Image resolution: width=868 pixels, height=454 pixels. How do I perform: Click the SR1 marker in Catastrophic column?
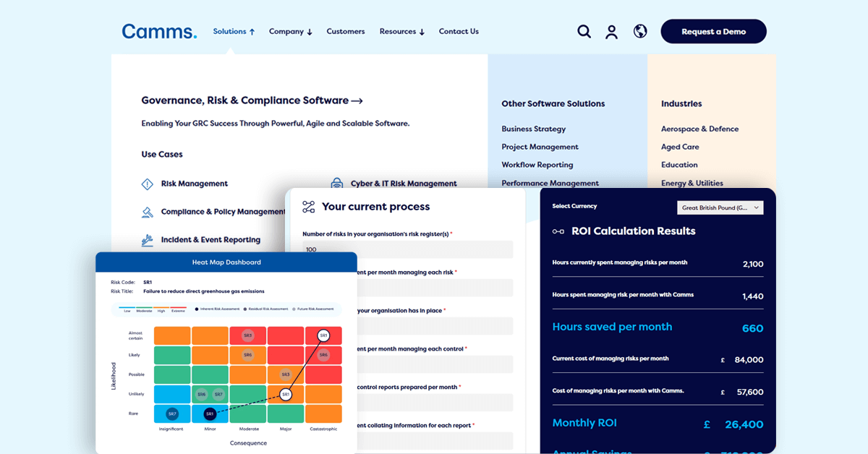point(323,335)
